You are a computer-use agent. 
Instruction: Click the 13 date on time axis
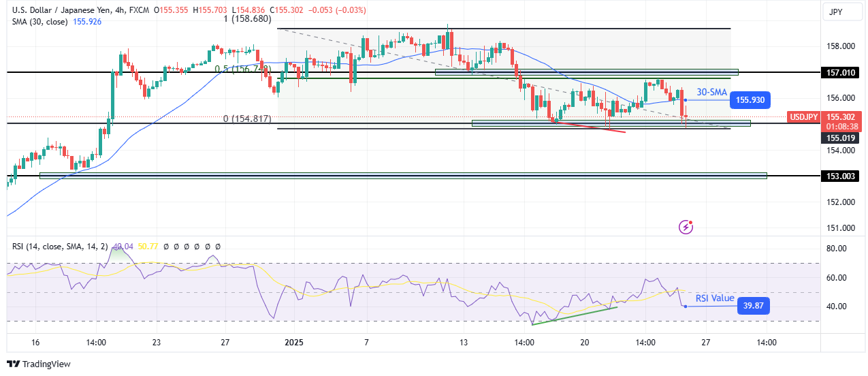tap(464, 343)
